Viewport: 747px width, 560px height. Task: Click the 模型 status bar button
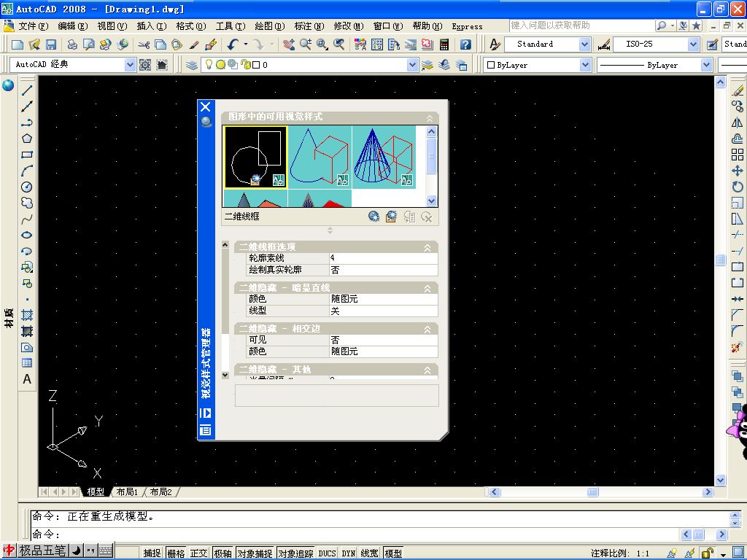[393, 553]
